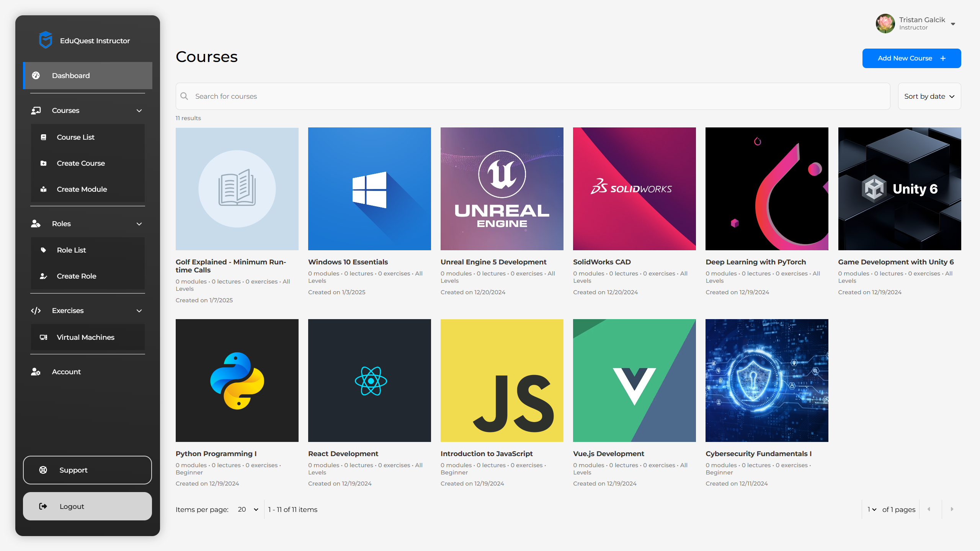Open React Development course title
The width and height of the screenshot is (980, 551).
click(343, 453)
